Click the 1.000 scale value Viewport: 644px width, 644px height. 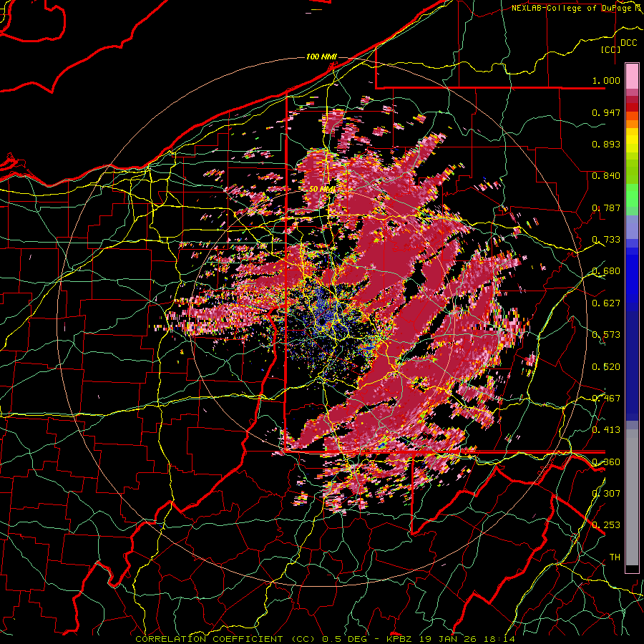point(606,80)
